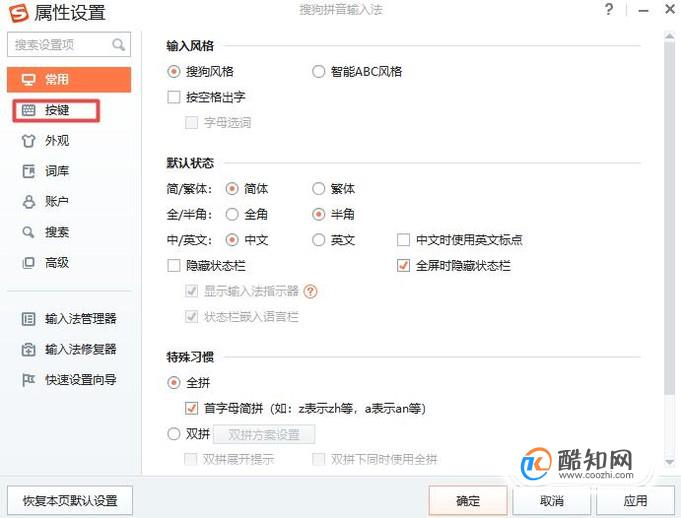Select 半角 width option
This screenshot has width=681, height=518.
[x=318, y=214]
